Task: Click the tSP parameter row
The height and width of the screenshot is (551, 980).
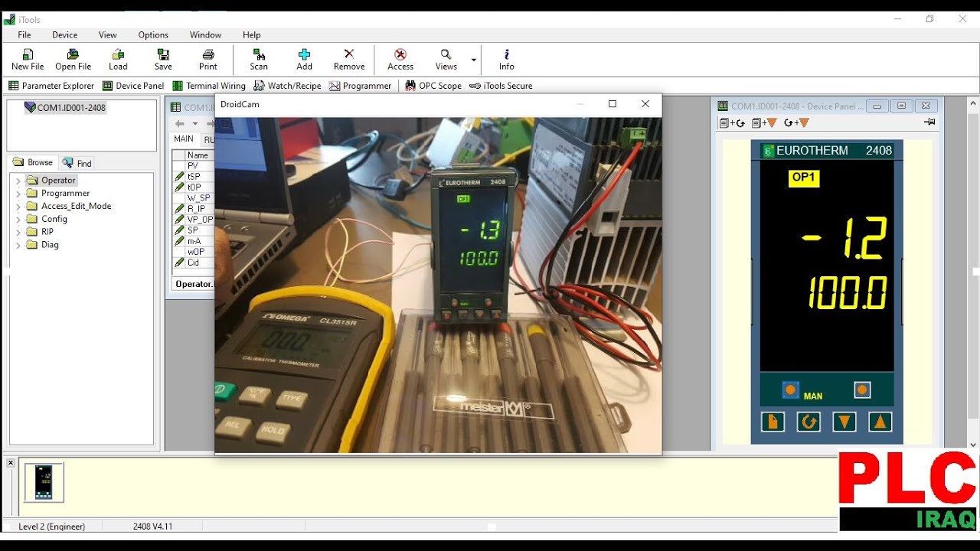Action: click(x=192, y=176)
